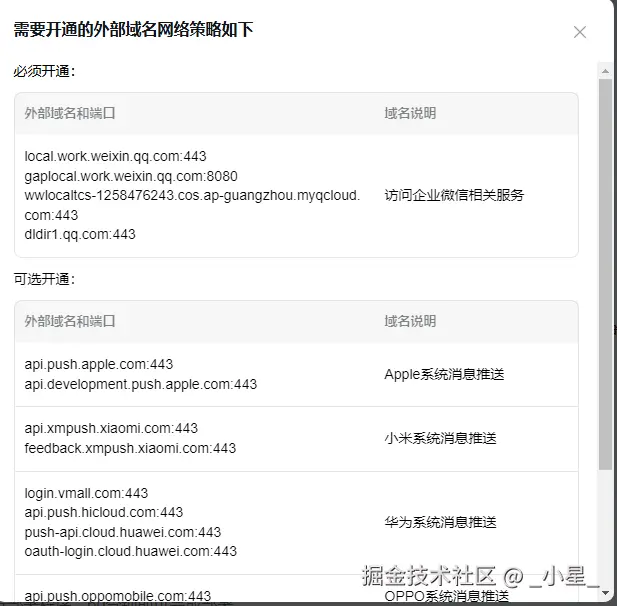617x606 pixels.
Task: Select local.work.weixin.qq.com:443 entry
Action: point(115,157)
